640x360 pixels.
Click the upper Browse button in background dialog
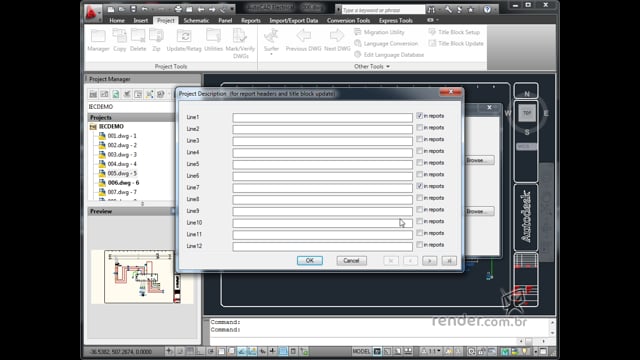pyautogui.click(x=479, y=160)
